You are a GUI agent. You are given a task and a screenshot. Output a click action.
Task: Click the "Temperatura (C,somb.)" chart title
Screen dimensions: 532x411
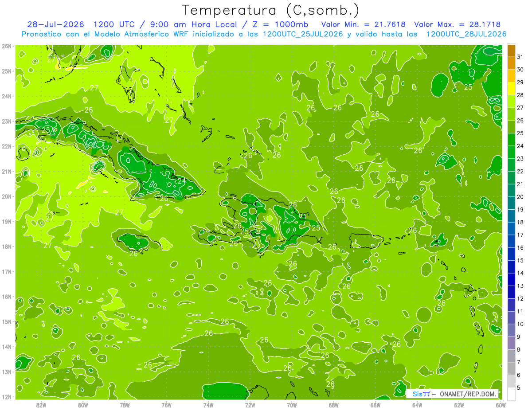[271, 10]
